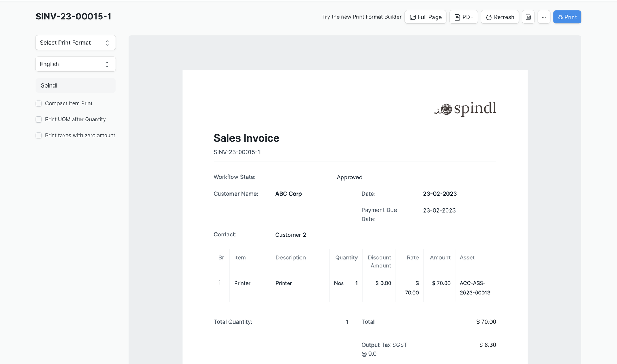Click the bold date 23-02-2023

click(440, 194)
